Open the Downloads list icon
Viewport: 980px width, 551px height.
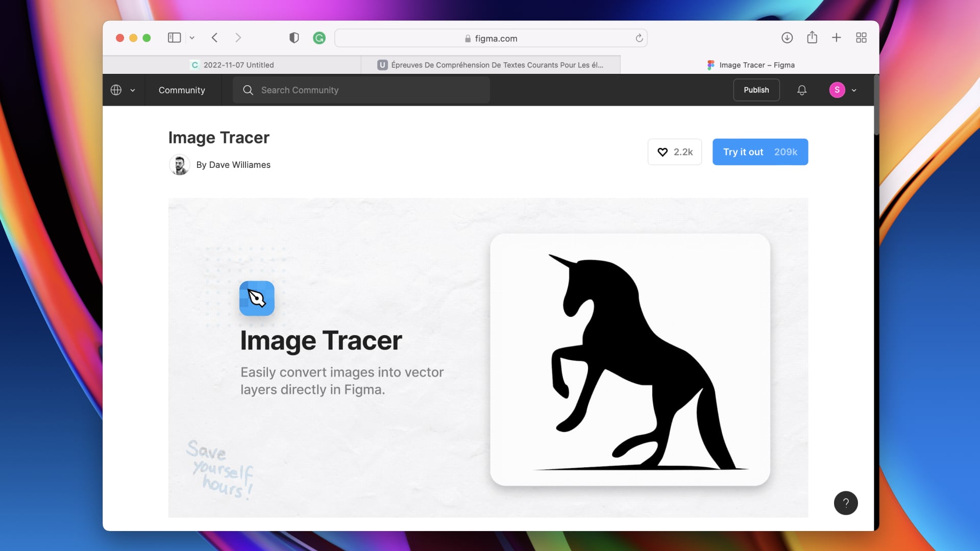coord(787,38)
